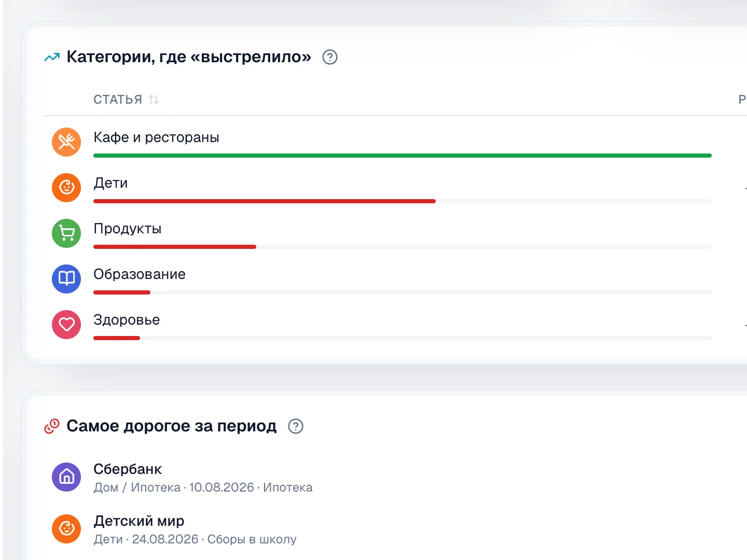
Task: Sort table by СТАТЬЯ column arrows
Action: pos(154,100)
